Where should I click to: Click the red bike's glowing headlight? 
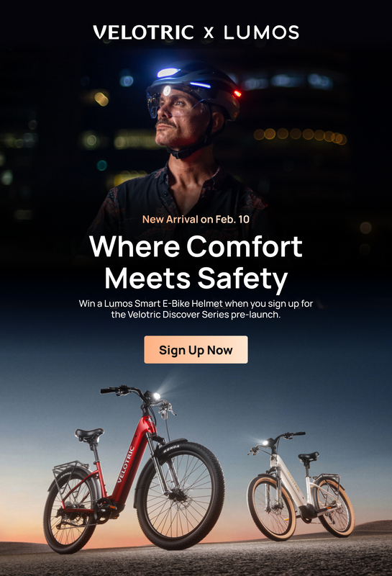157,396
